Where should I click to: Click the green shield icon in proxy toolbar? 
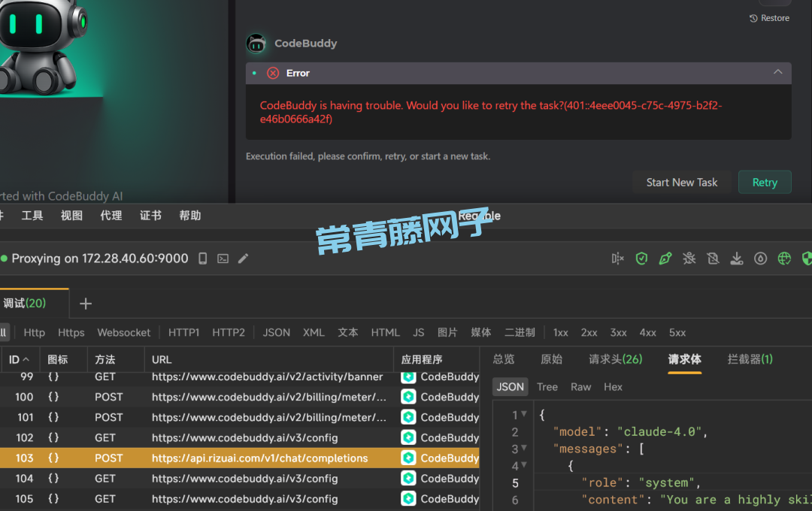click(641, 259)
